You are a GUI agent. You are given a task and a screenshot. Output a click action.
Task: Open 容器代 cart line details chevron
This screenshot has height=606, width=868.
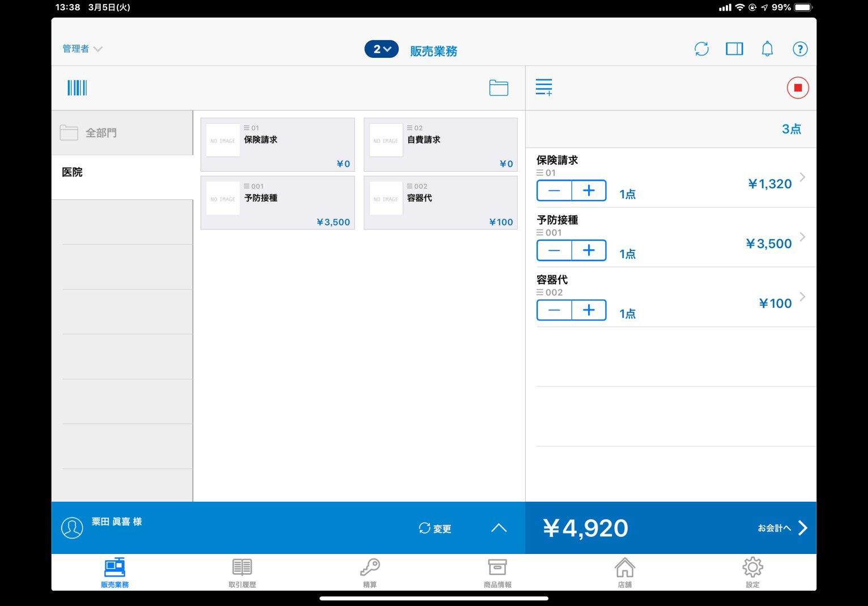tap(802, 297)
